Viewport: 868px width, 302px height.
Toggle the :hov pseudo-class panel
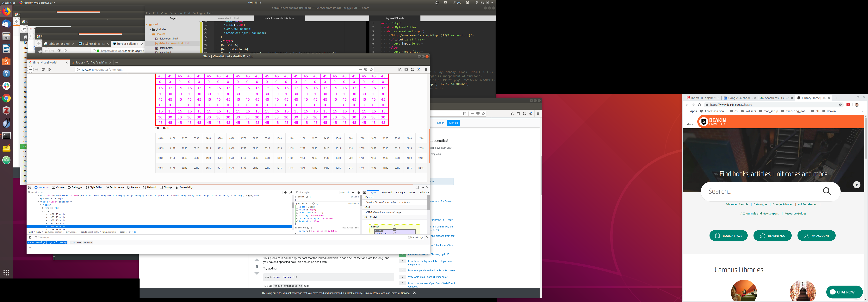pos(342,193)
